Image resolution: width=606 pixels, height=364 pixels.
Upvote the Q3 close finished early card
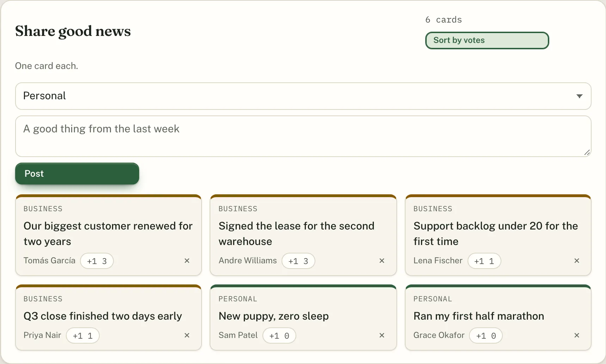[x=83, y=336]
